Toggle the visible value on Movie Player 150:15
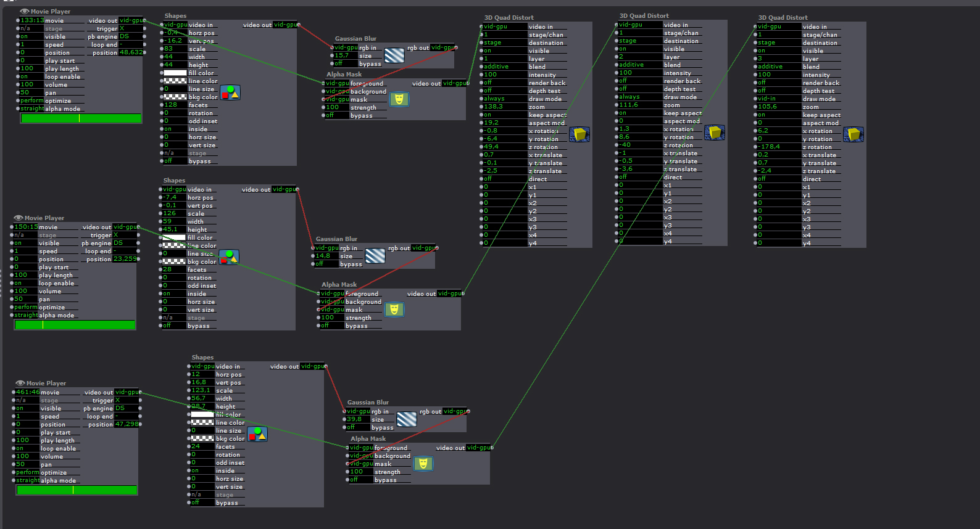This screenshot has width=980, height=529. 25,243
